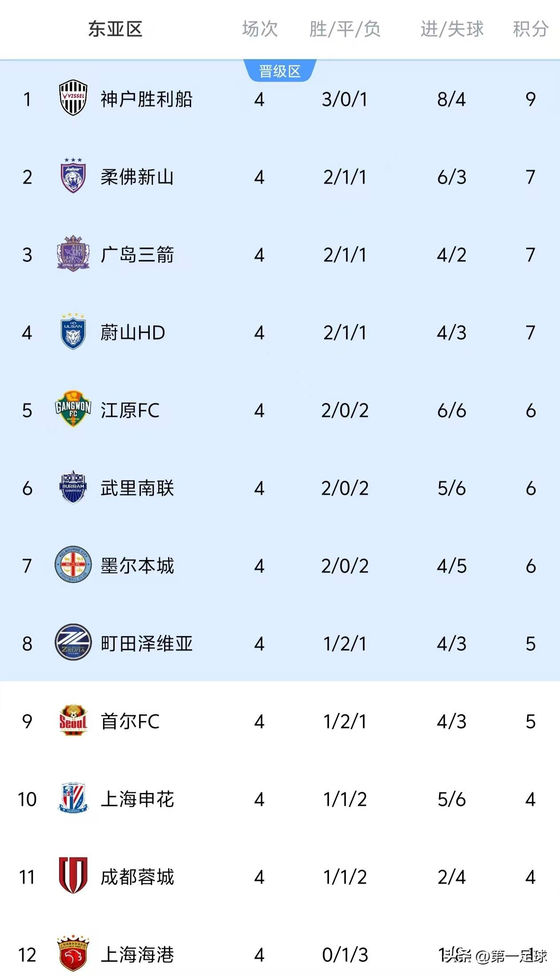Click the Chengdu Rongcheng red shield
560x976 pixels.
coord(73,876)
